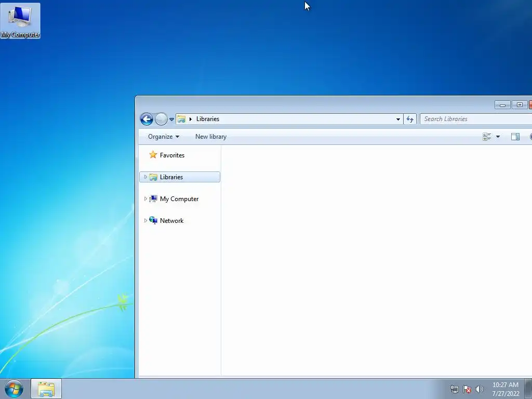Click the Libraries icon in sidebar
The height and width of the screenshot is (399, 532).
(x=153, y=177)
